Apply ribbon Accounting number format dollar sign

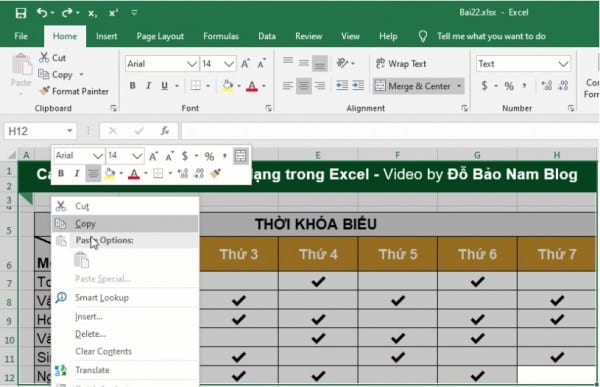pos(484,86)
